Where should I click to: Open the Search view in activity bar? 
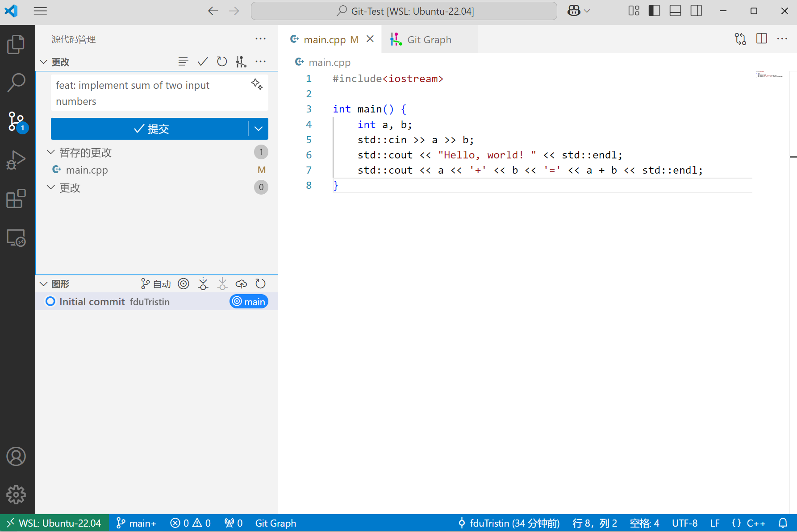pos(17,83)
